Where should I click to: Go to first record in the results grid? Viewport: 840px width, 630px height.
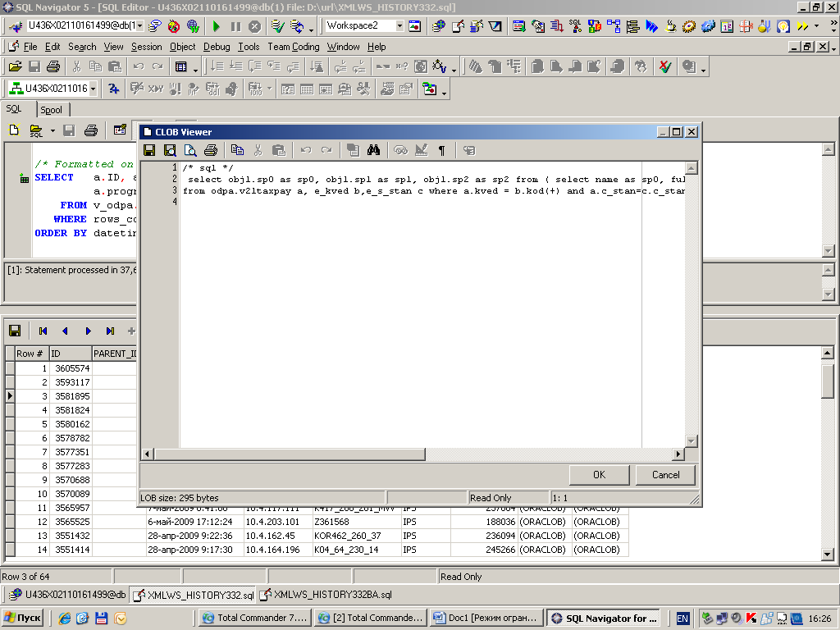click(x=43, y=331)
